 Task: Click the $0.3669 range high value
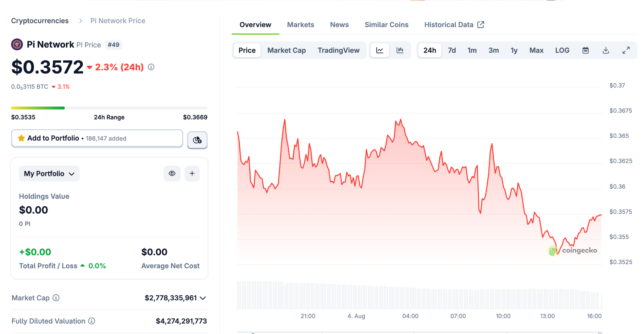point(195,117)
